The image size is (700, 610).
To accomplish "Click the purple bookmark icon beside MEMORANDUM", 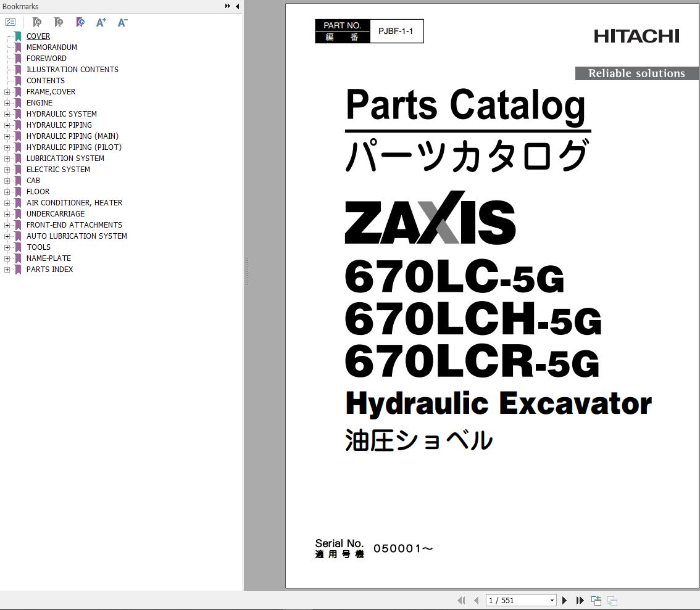I will pos(18,47).
